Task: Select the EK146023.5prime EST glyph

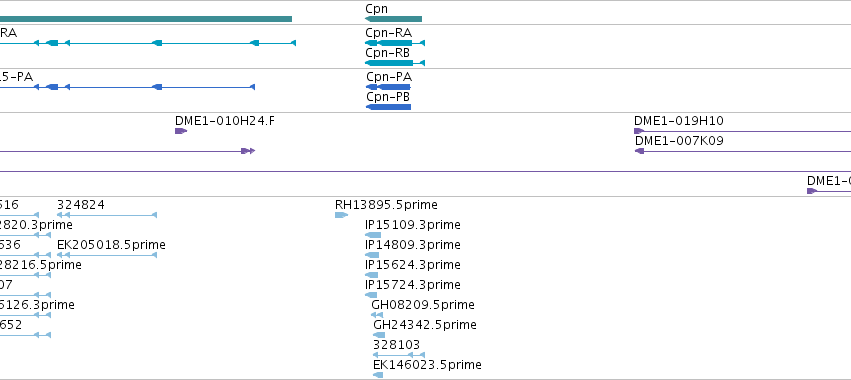Action: tap(378, 375)
